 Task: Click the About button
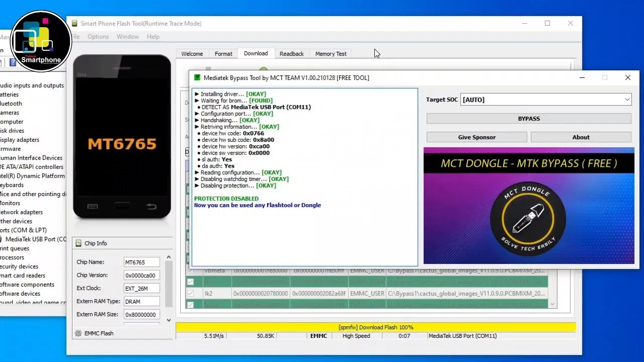coord(581,137)
